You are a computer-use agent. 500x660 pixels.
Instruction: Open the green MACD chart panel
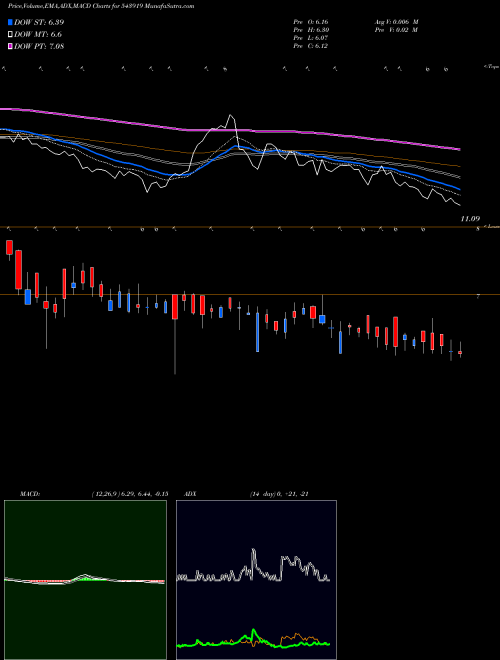tap(85, 580)
